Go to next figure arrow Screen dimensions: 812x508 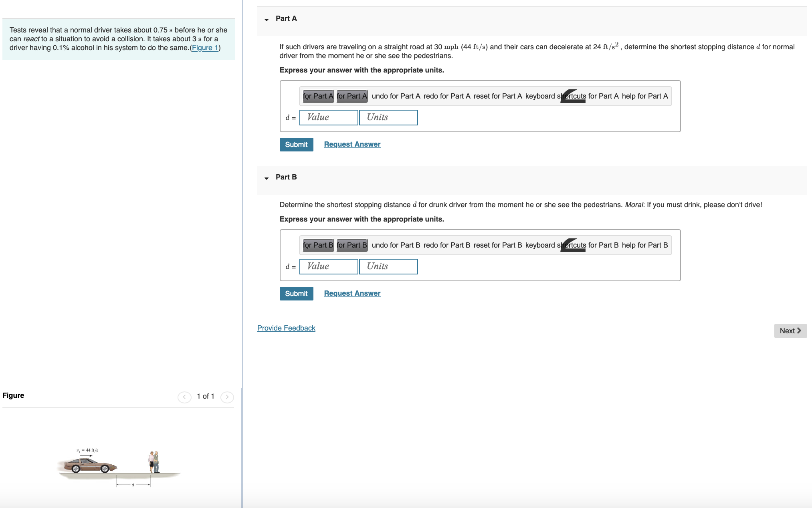click(x=227, y=397)
